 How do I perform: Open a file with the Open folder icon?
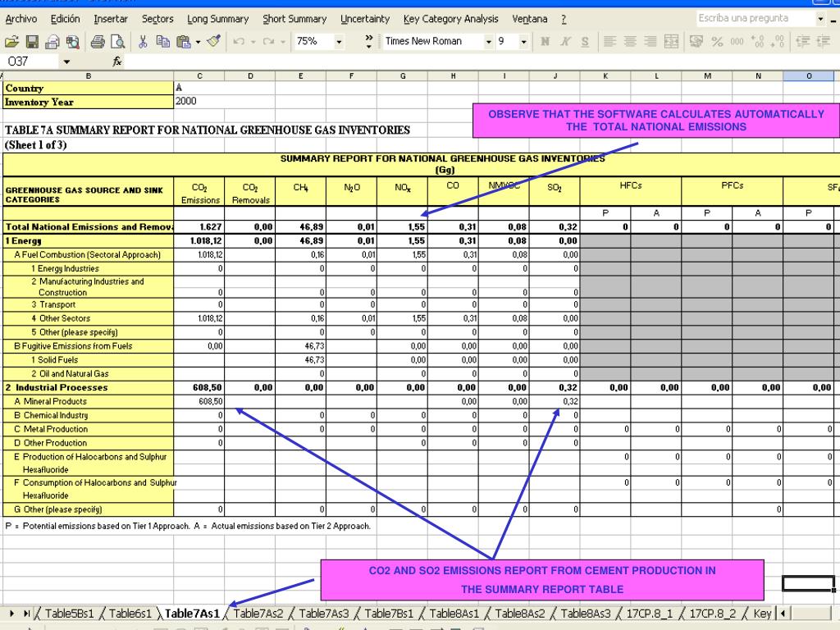pos(11,41)
